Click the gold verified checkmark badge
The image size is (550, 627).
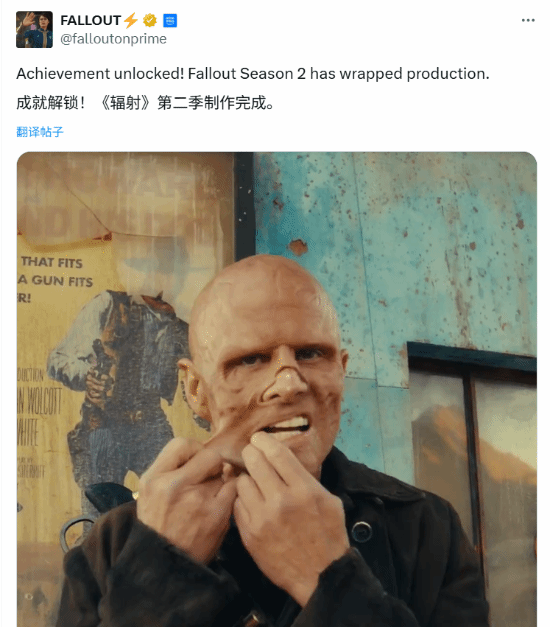point(150,20)
